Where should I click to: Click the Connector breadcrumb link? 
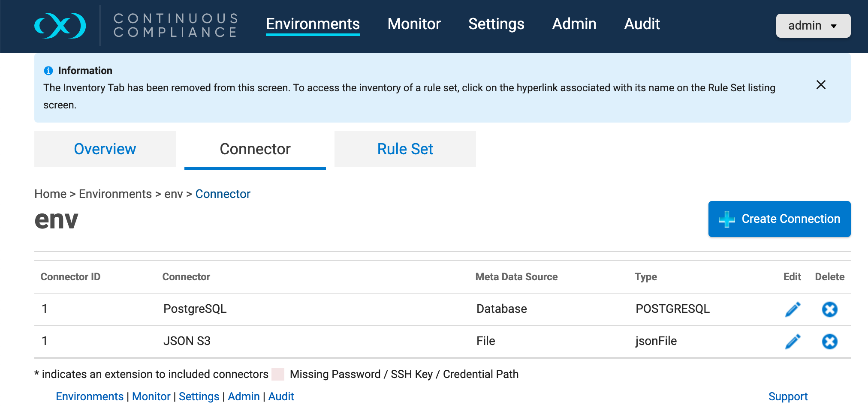223,194
